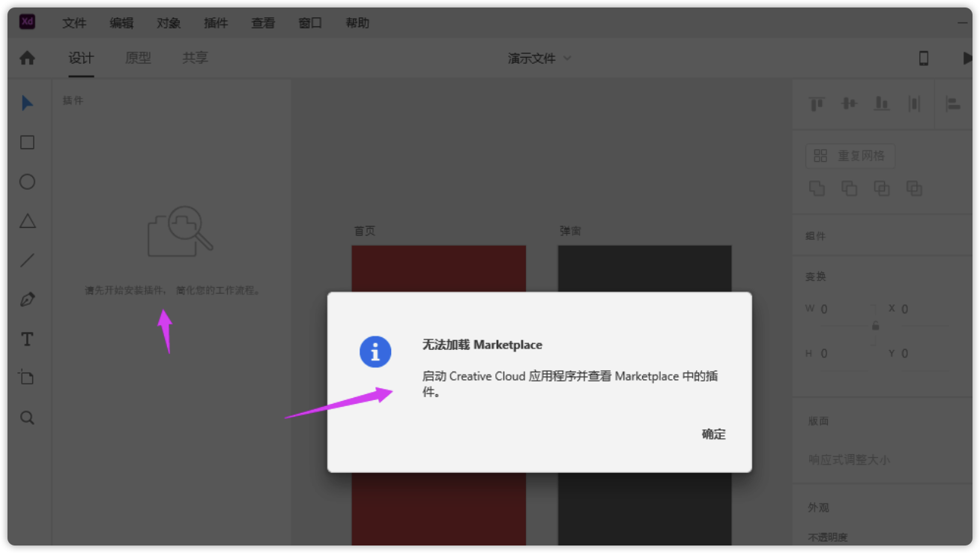Open the 编辑 menu
This screenshot has height=553, width=980.
121,23
